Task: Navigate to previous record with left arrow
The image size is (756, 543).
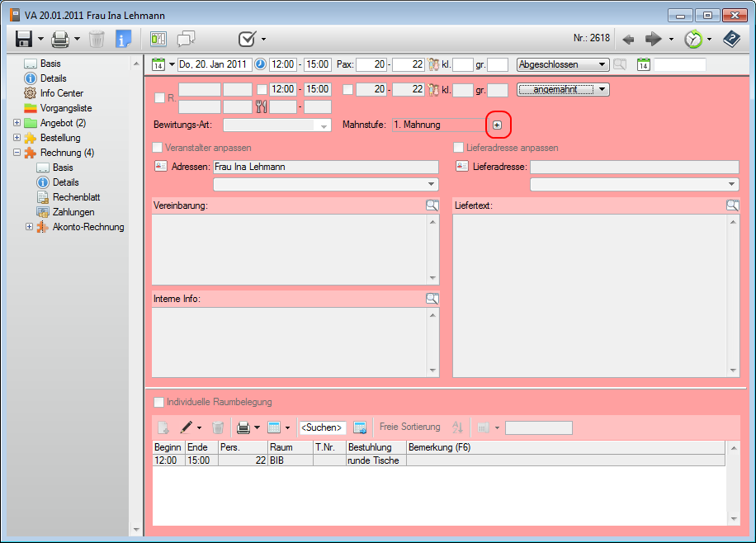Action: pyautogui.click(x=628, y=39)
